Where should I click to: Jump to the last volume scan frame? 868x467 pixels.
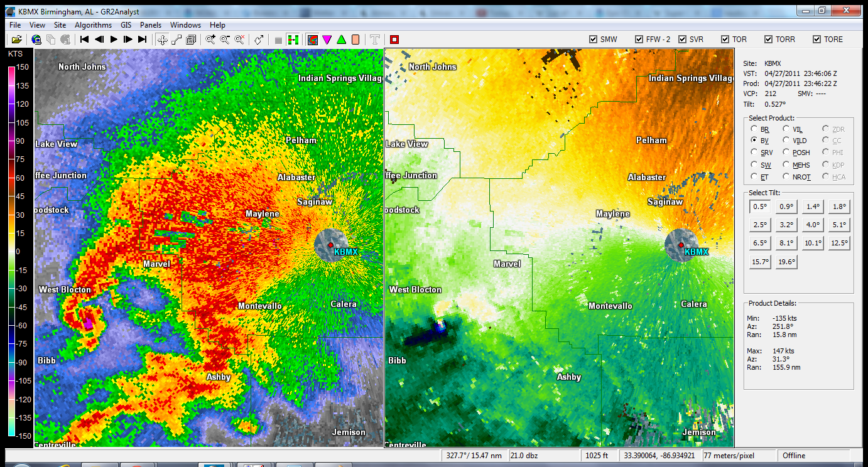click(143, 40)
